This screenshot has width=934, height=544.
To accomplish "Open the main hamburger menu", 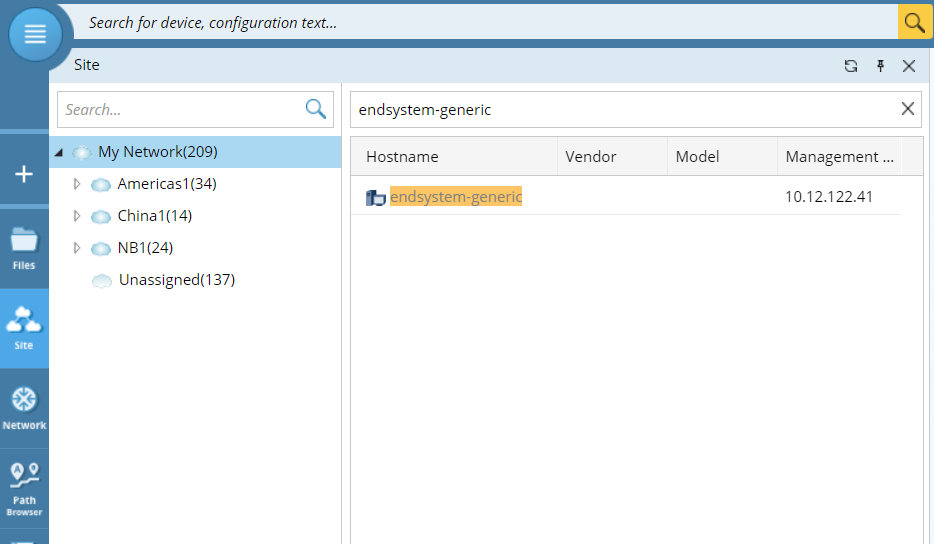I will point(36,34).
